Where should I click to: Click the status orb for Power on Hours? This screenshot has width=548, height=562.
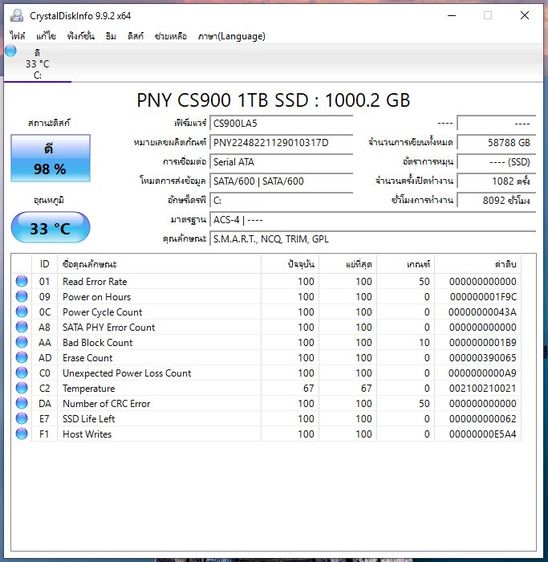click(22, 296)
